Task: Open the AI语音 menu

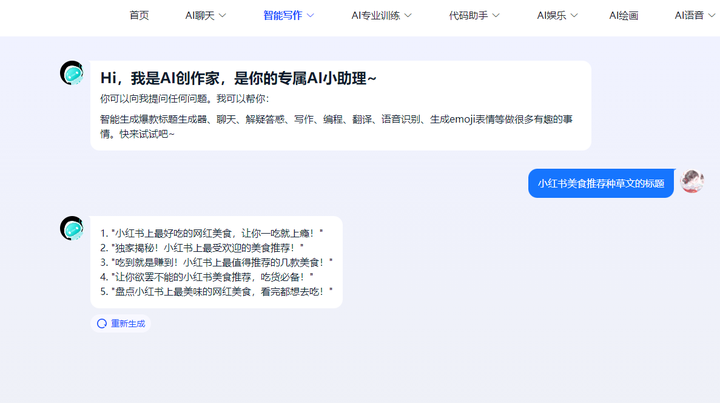Action: click(x=695, y=16)
